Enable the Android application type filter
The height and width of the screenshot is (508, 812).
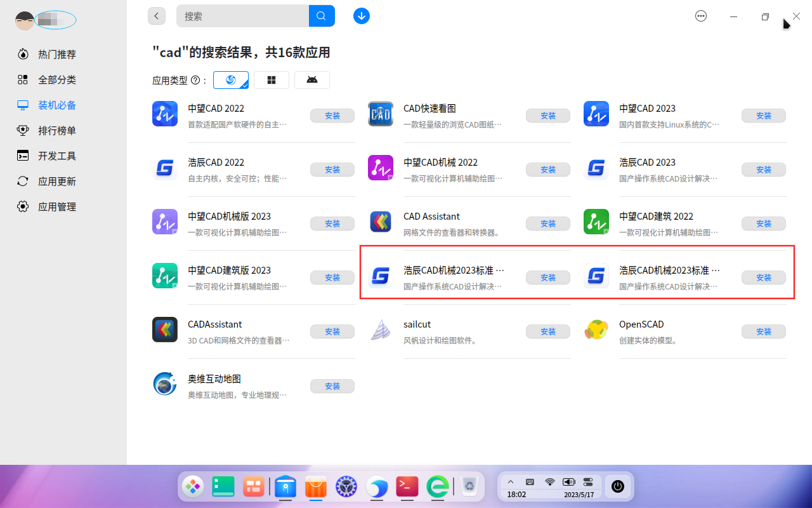(x=312, y=79)
